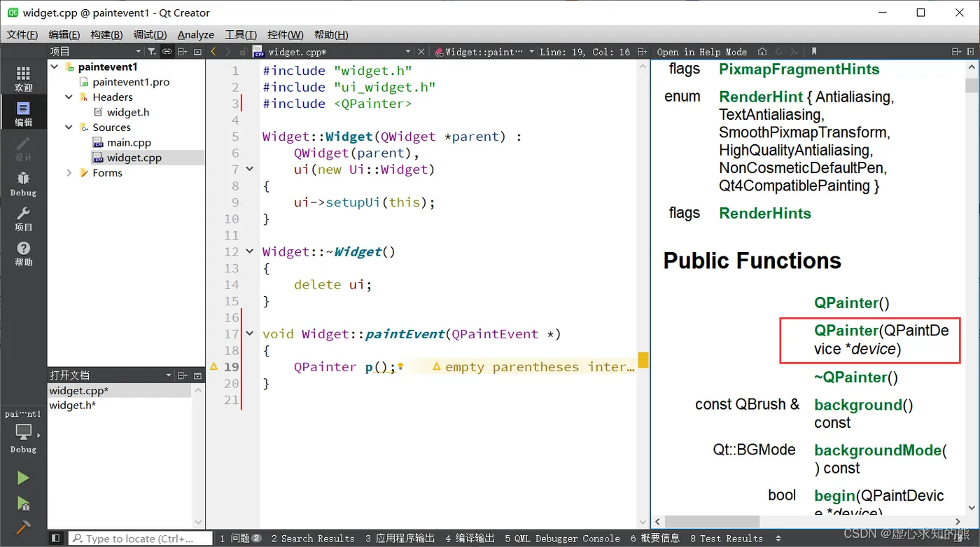Viewport: 980px width, 547px height.
Task: Click the lightbulb refactor hint on line 19
Action: (401, 367)
